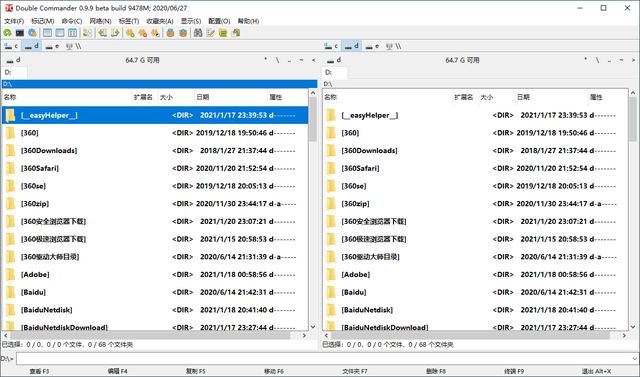Image resolution: width=640 pixels, height=377 pixels.
Task: Open Search using binoculars icon
Action: [x=198, y=33]
